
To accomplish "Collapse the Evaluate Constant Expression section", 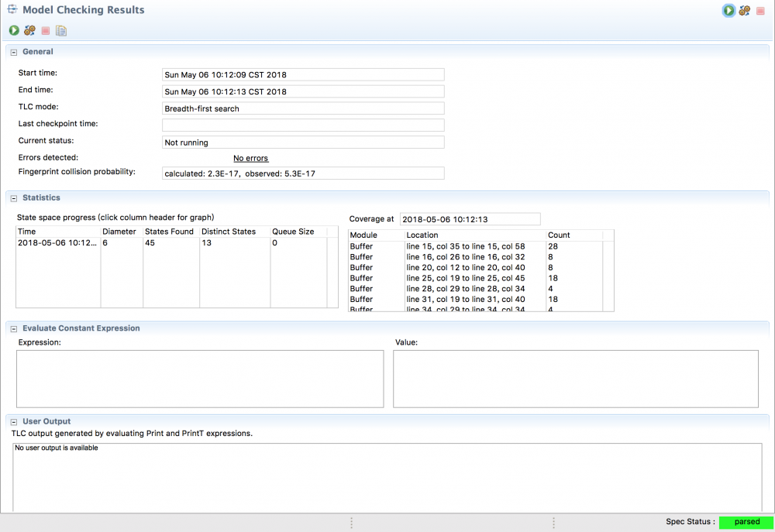I will tap(14, 328).
